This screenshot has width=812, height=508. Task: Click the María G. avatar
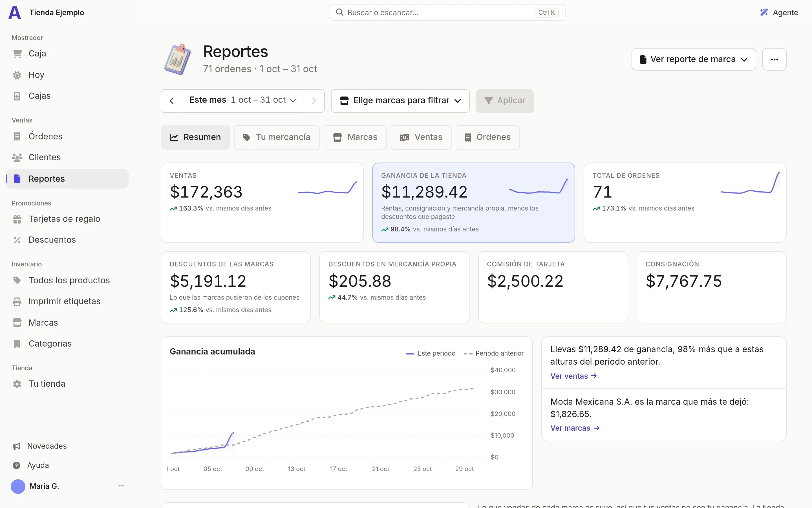[x=18, y=486]
